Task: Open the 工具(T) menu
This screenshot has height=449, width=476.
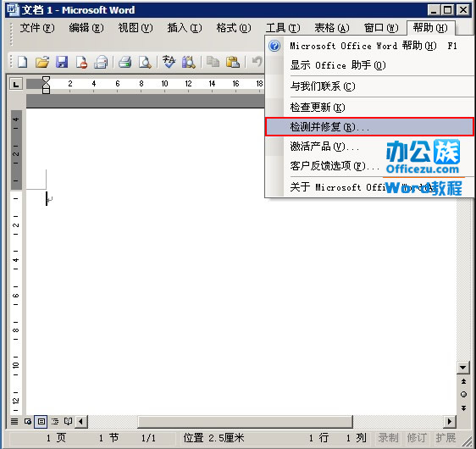Action: pyautogui.click(x=283, y=28)
